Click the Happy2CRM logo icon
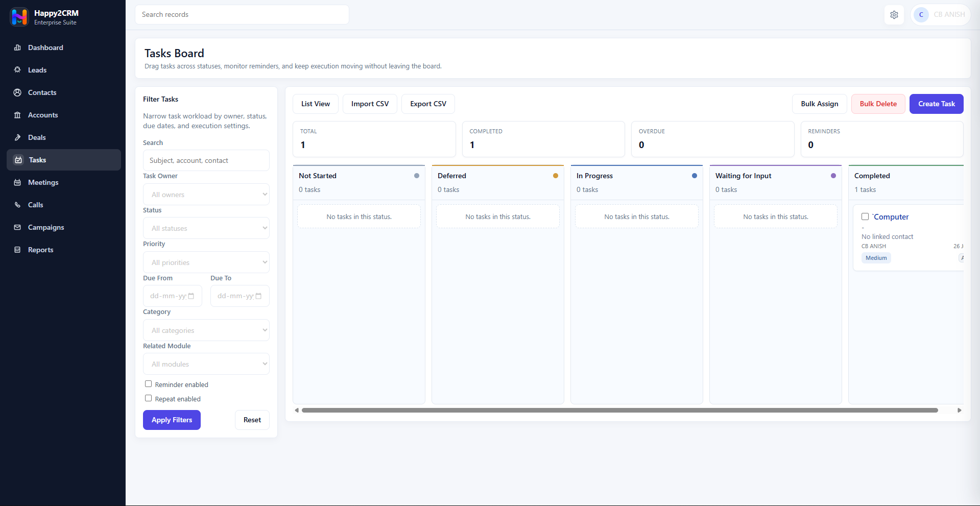 (x=19, y=17)
